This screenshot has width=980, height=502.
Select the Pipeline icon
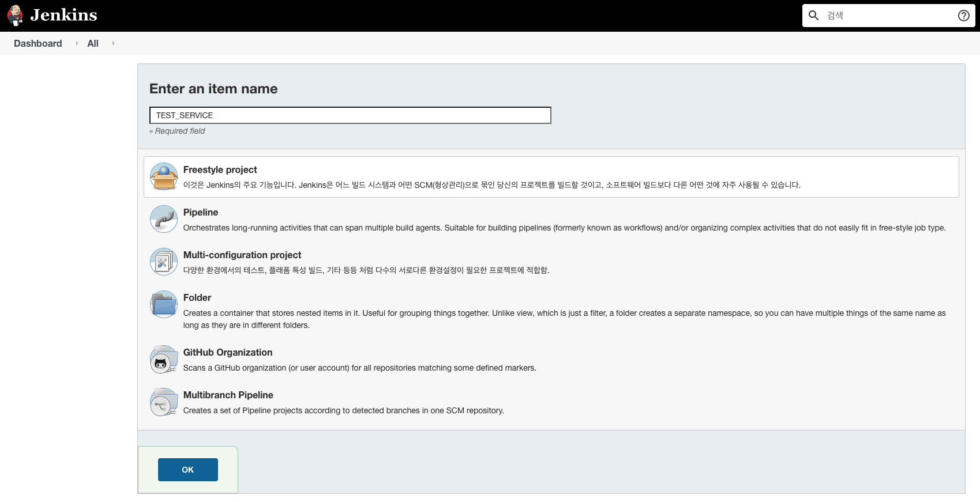tap(164, 219)
